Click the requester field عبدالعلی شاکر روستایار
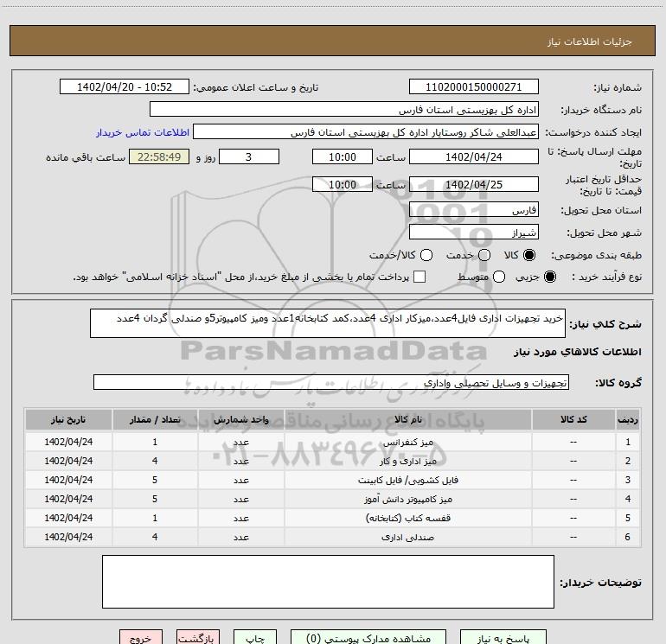Image resolution: width=666 pixels, height=644 pixels. (366, 132)
